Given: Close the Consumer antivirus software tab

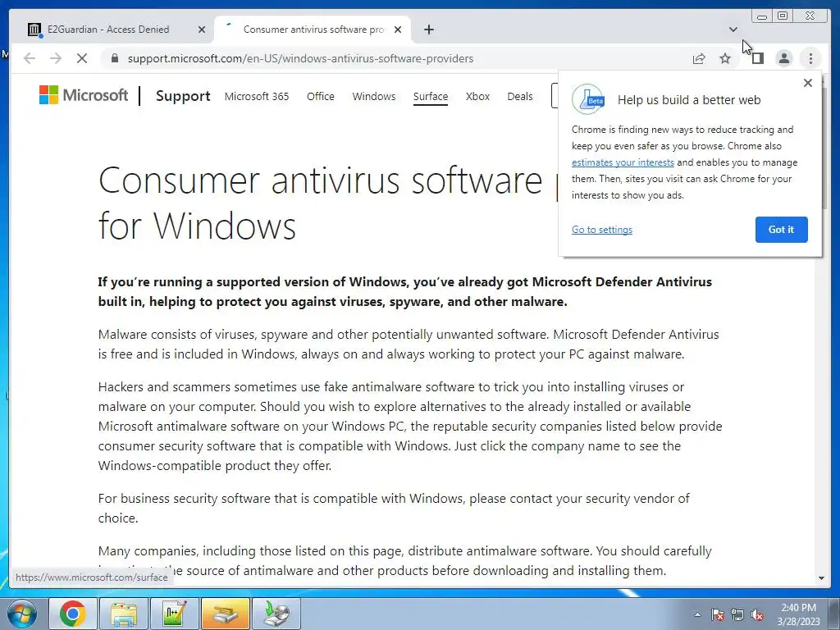Looking at the screenshot, I should pos(398,30).
